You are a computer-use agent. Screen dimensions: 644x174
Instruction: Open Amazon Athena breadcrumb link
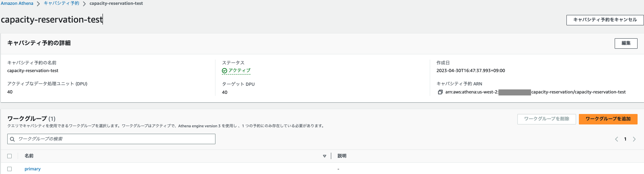[x=17, y=3]
